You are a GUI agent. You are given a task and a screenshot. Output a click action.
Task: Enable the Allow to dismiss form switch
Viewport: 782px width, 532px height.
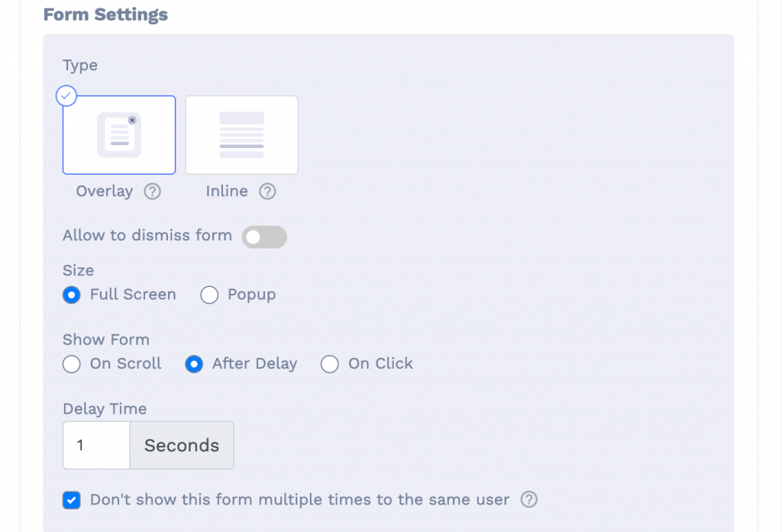pos(264,237)
